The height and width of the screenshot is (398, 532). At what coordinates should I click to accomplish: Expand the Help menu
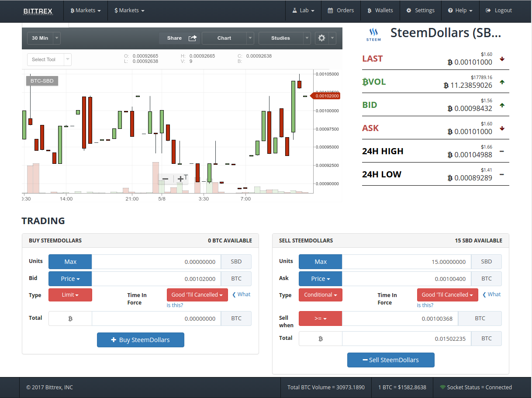tap(460, 10)
